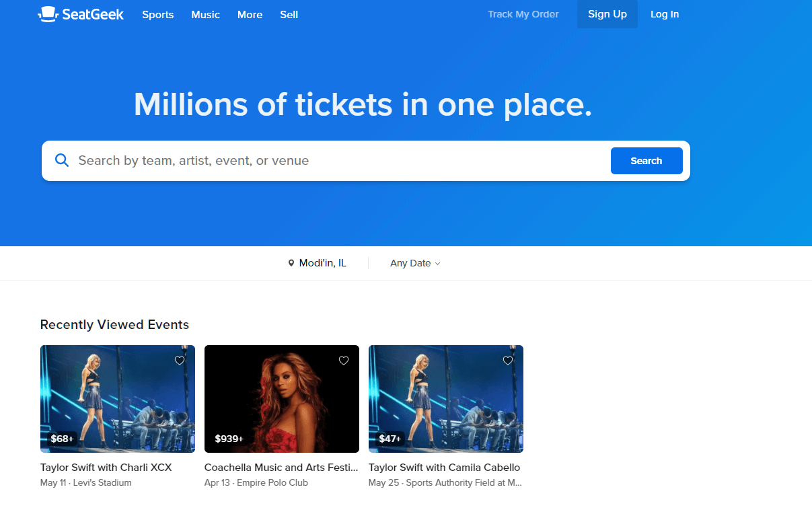The width and height of the screenshot is (812, 514).
Task: Favorite the Taylor Swift with Charli XCX event
Action: coord(180,361)
